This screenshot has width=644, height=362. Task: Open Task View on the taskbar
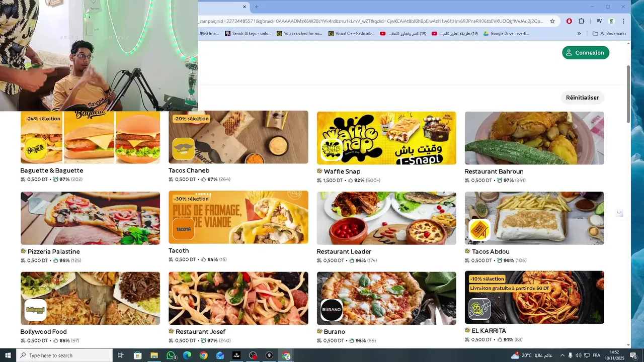[x=121, y=355]
